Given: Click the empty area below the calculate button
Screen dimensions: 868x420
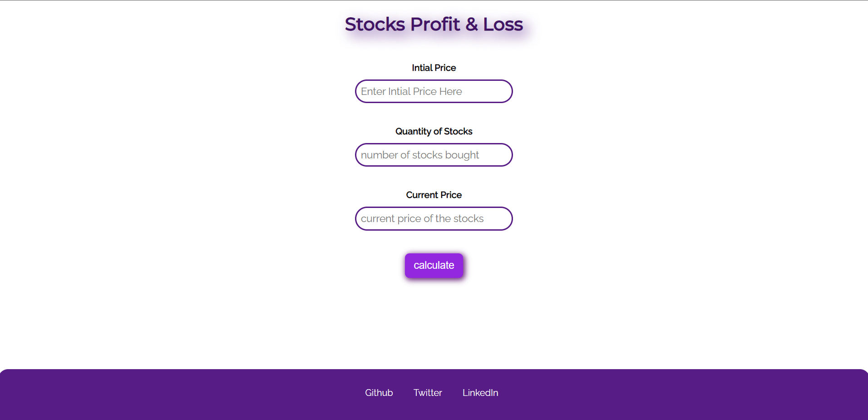Looking at the screenshot, I should click(x=434, y=318).
